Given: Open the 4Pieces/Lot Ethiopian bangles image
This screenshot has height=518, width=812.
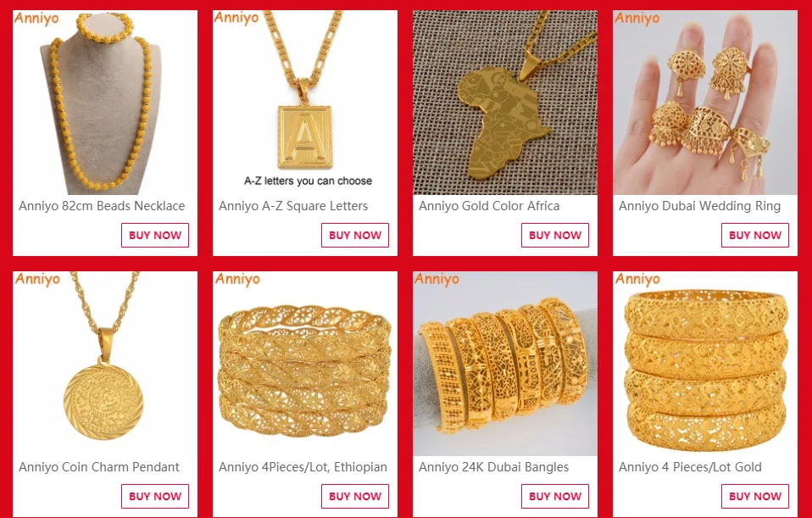Looking at the screenshot, I should coord(305,364).
